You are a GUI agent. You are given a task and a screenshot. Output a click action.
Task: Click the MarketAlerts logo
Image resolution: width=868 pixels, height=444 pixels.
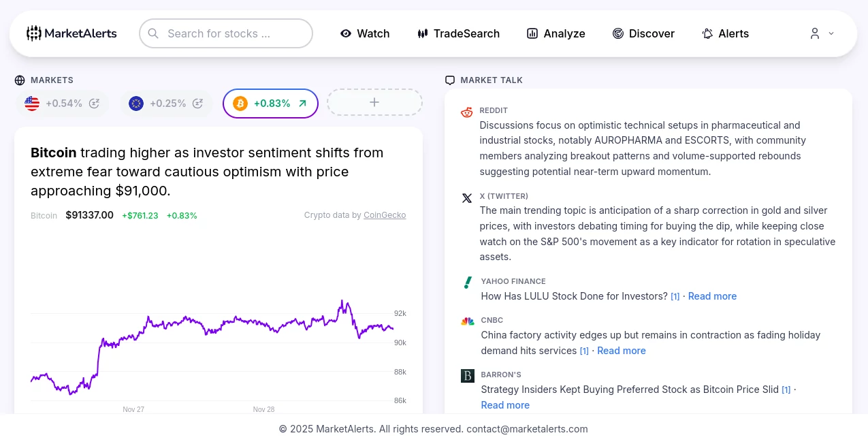[71, 33]
